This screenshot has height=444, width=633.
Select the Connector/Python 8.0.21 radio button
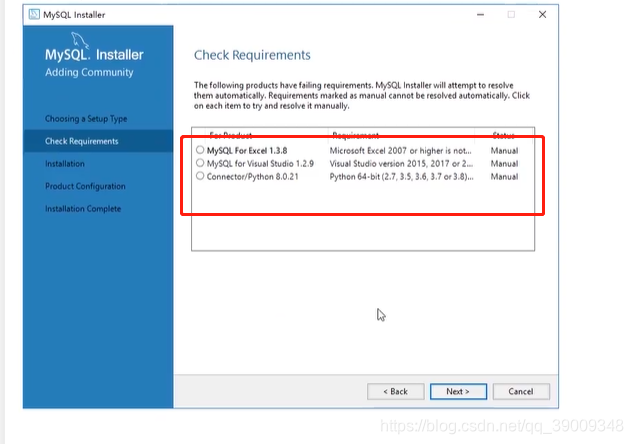[x=200, y=176]
